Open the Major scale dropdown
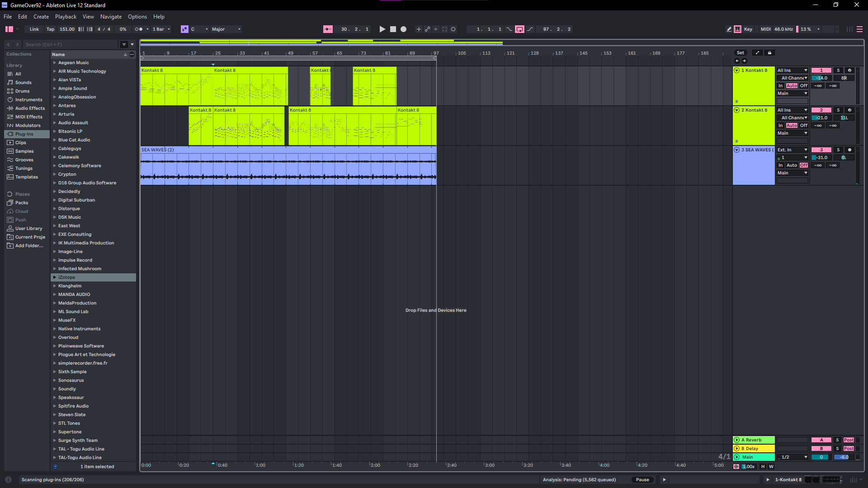 click(226, 29)
